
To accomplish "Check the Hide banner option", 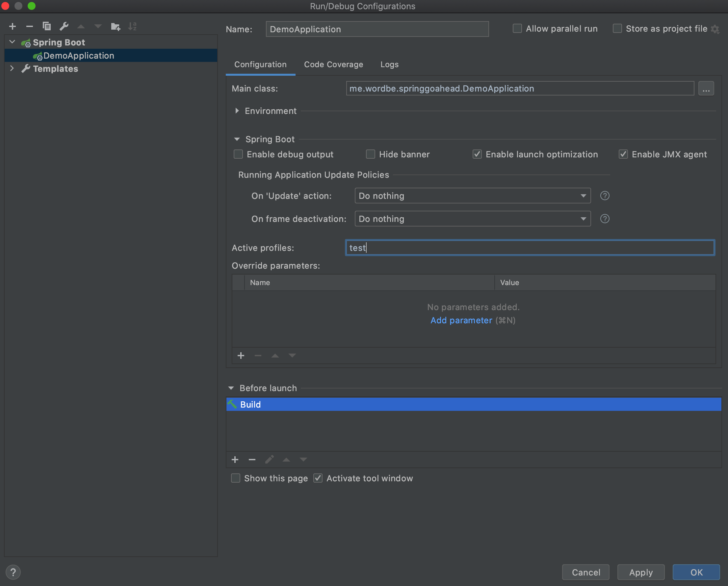I will pyautogui.click(x=370, y=154).
